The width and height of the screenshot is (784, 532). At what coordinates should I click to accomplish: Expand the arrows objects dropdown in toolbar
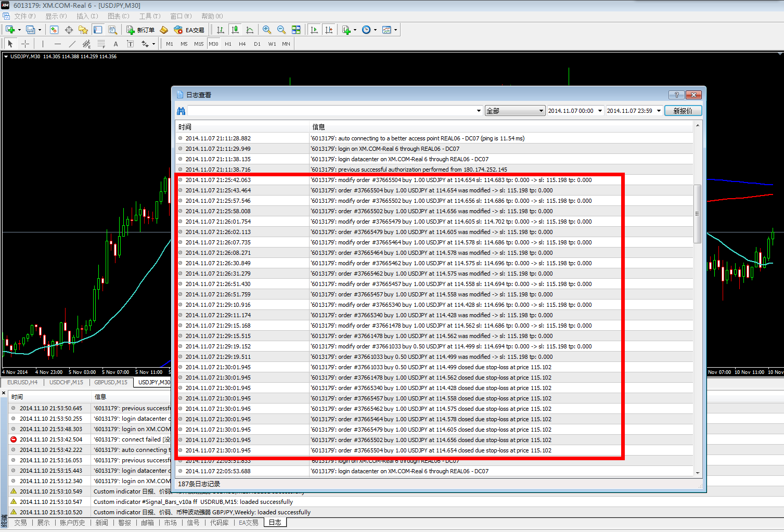coord(153,44)
